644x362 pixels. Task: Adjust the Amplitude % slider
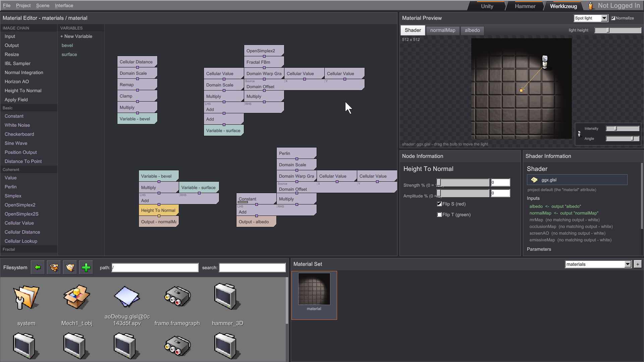463,193
